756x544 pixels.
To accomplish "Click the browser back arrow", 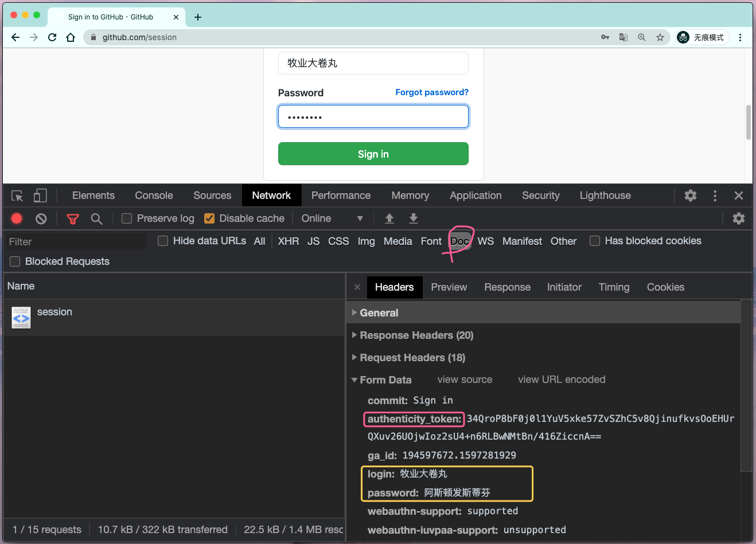I will [x=15, y=37].
